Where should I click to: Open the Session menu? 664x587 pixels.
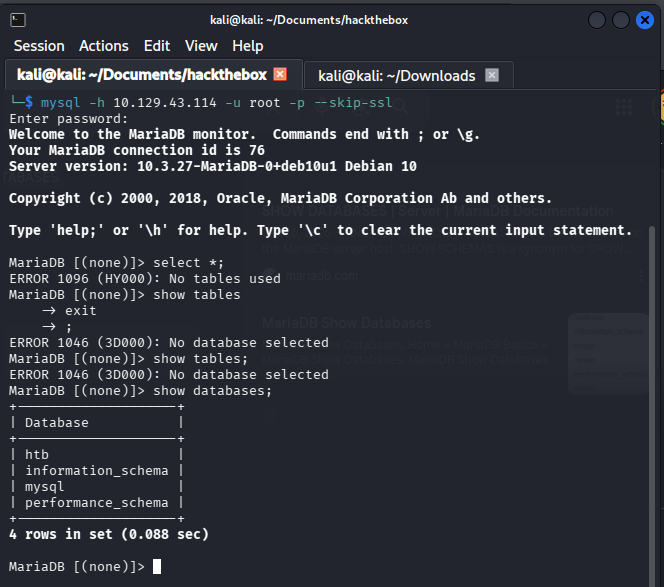tap(39, 46)
